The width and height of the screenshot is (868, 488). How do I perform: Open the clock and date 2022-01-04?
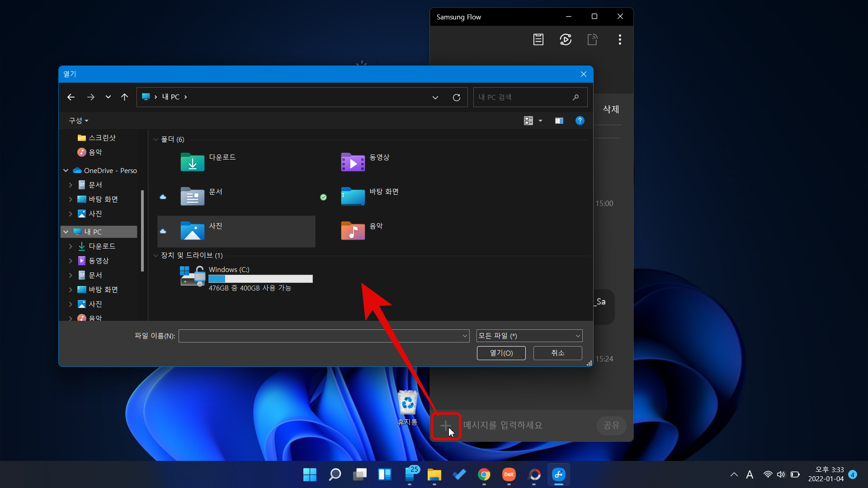pos(826,474)
